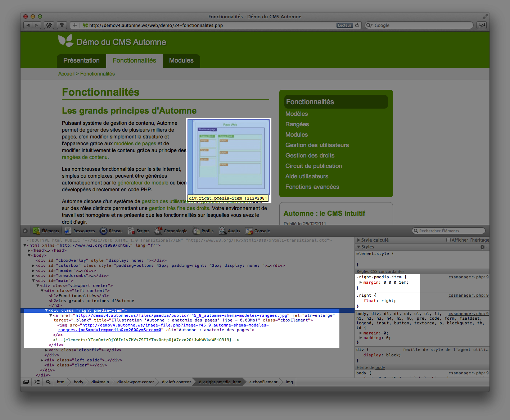Open the Styles gear dropdown menu
The height and width of the screenshot is (420, 510).
(x=483, y=247)
